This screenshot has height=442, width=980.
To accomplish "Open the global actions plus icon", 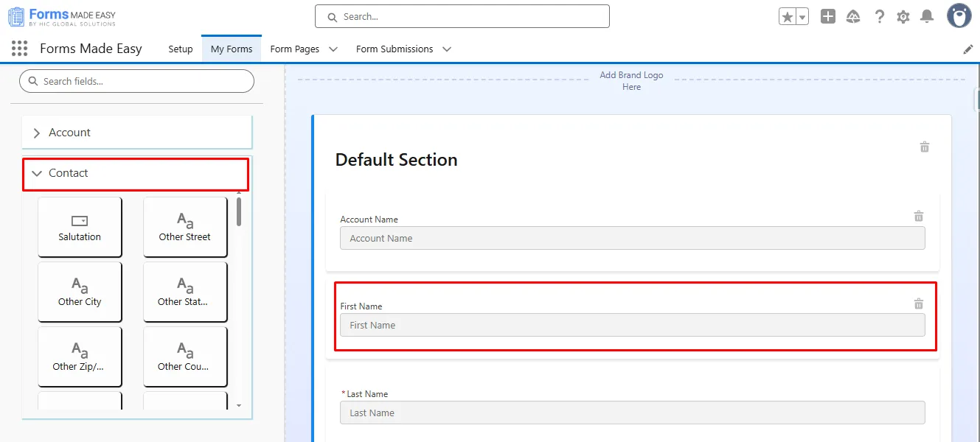I will [828, 17].
